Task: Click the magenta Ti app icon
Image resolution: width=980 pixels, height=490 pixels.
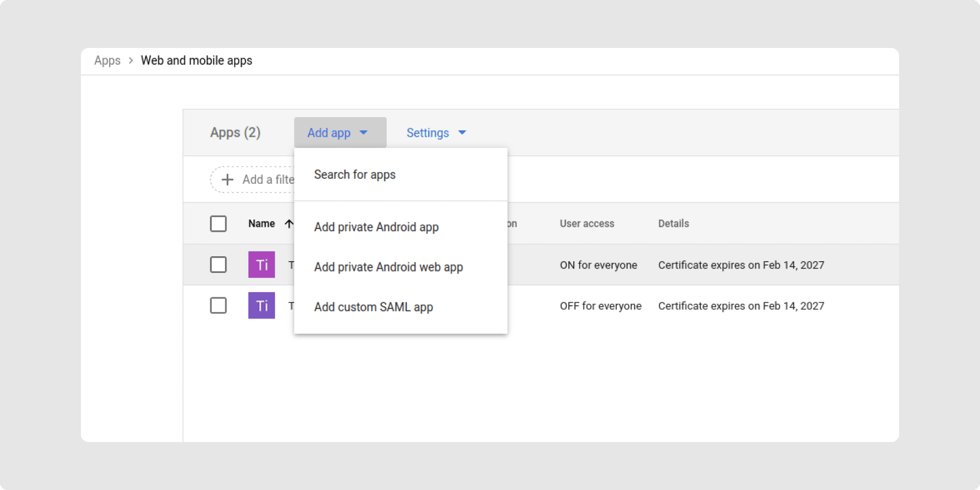Action: [x=261, y=264]
